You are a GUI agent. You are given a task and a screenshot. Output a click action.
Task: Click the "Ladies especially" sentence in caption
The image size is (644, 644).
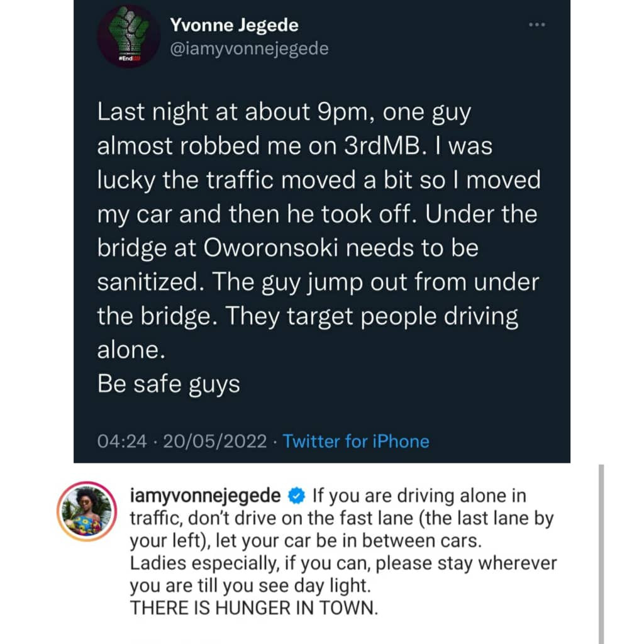point(343,563)
